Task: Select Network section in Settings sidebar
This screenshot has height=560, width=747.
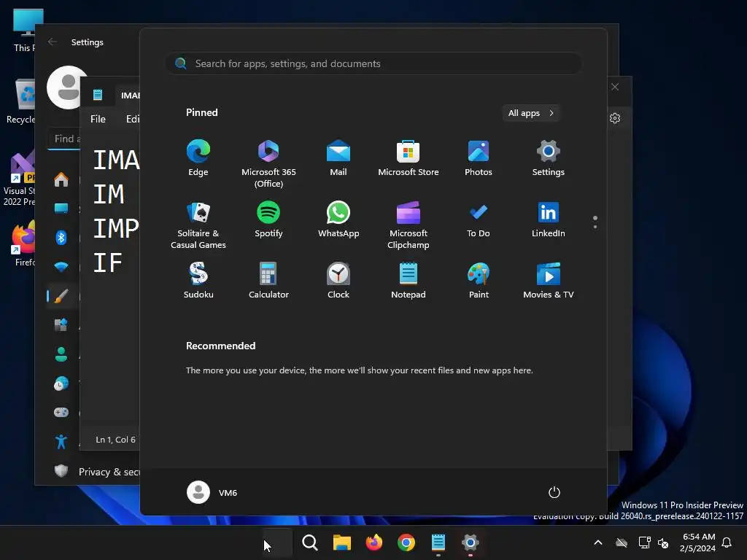Action: [61, 267]
